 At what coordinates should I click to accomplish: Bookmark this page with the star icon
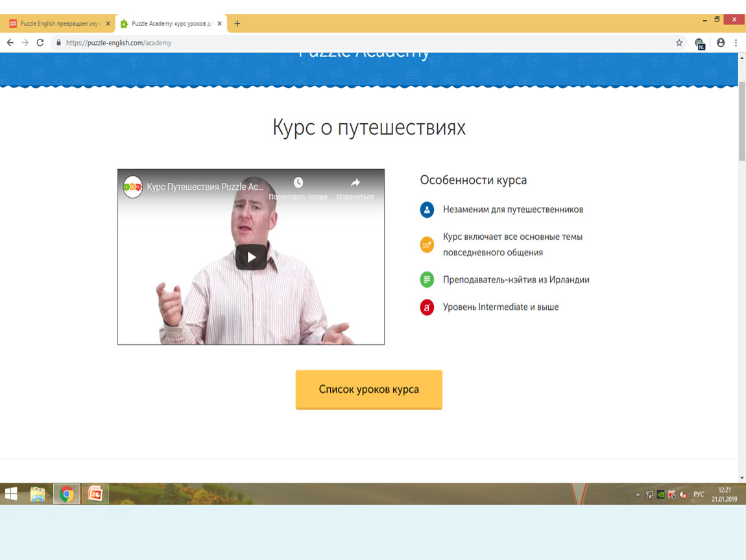click(679, 43)
